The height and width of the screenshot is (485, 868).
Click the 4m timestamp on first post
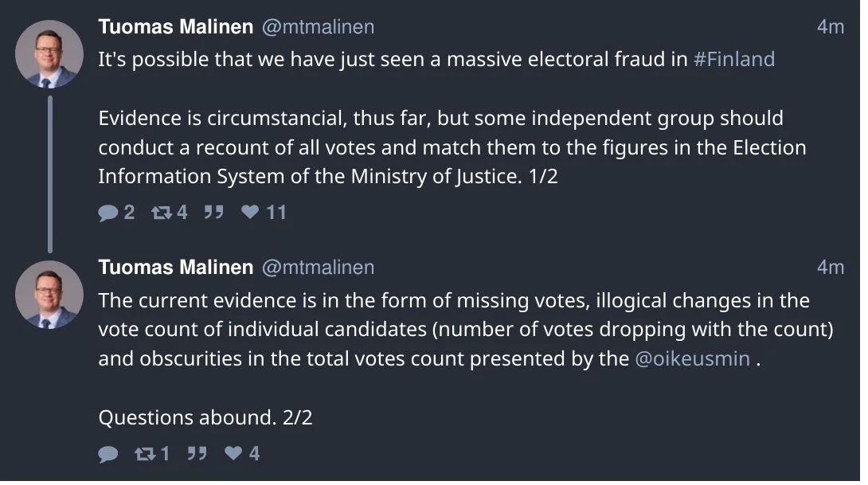(x=830, y=27)
